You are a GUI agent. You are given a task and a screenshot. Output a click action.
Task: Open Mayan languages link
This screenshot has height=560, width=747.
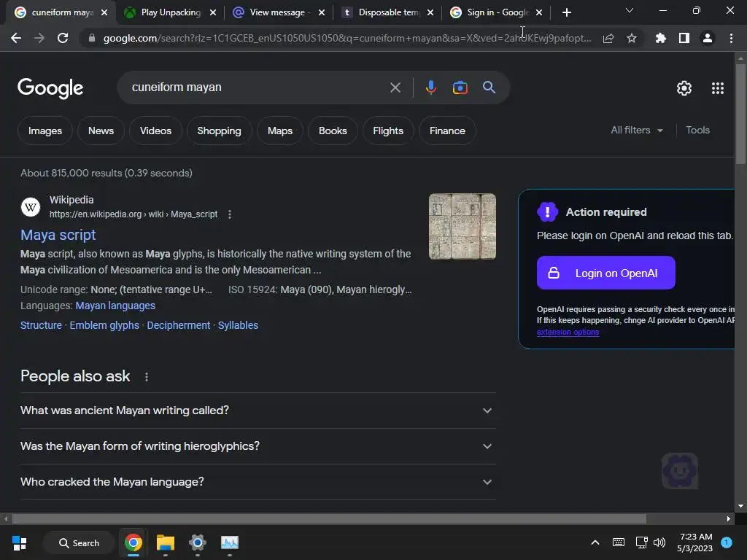[115, 306]
